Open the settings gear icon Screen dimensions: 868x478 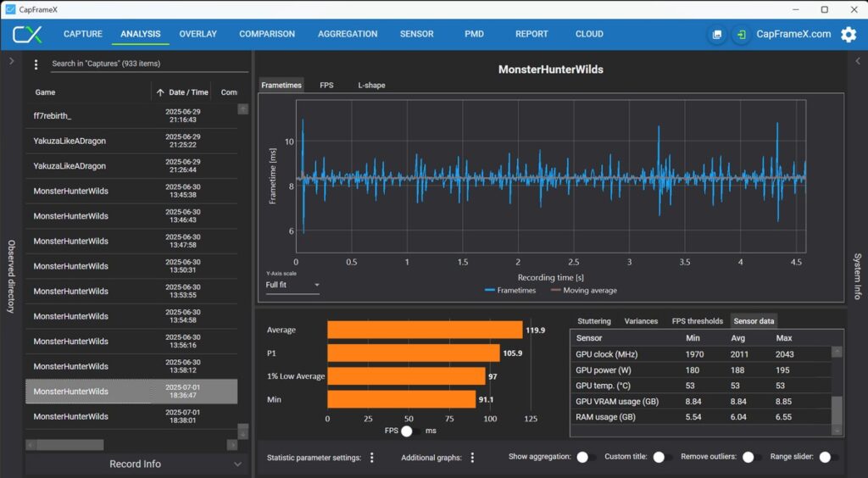(849, 34)
